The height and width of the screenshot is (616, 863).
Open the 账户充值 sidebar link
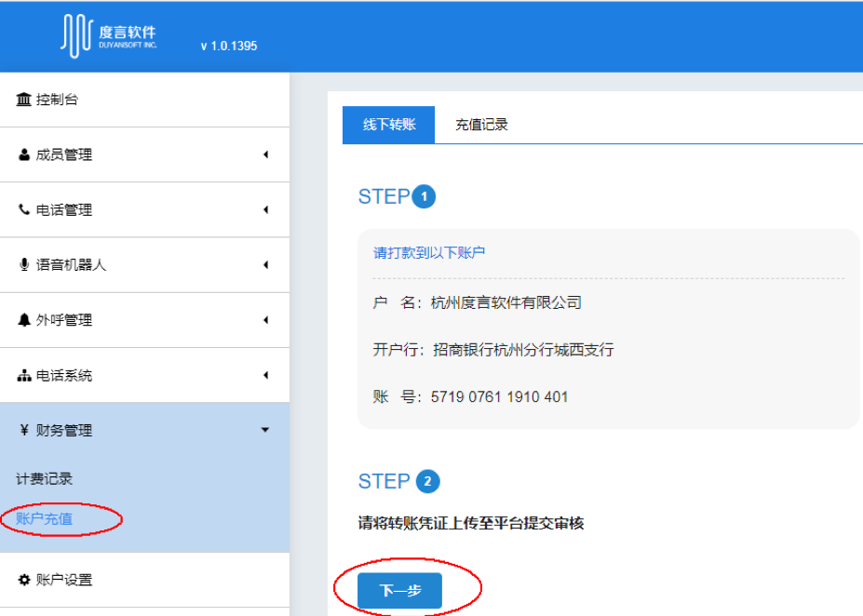(45, 518)
